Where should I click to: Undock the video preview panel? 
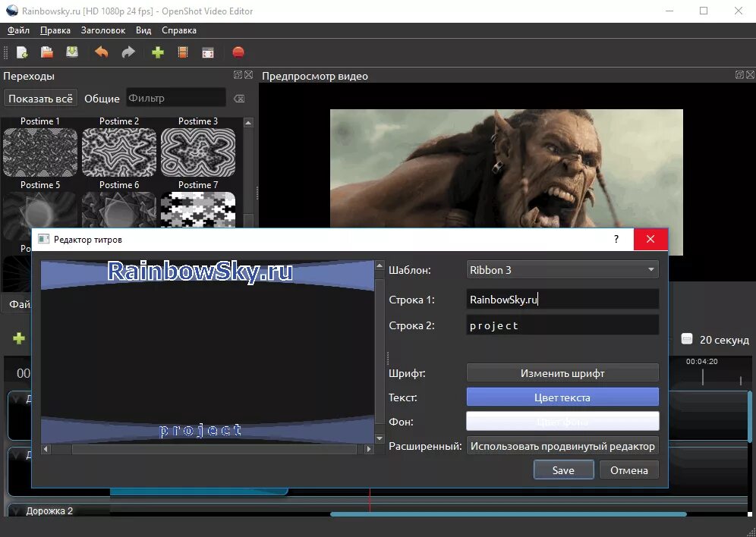point(739,74)
